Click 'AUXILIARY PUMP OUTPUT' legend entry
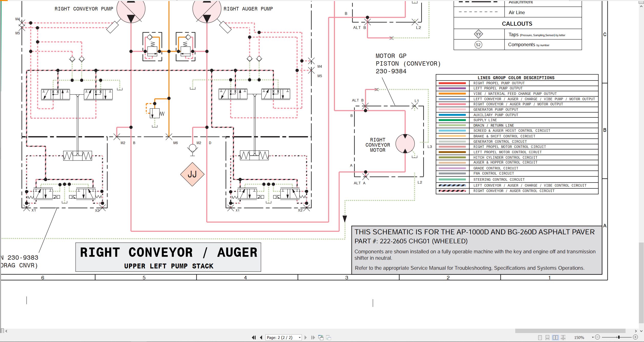Viewport: 644px width, 342px height. [496, 115]
